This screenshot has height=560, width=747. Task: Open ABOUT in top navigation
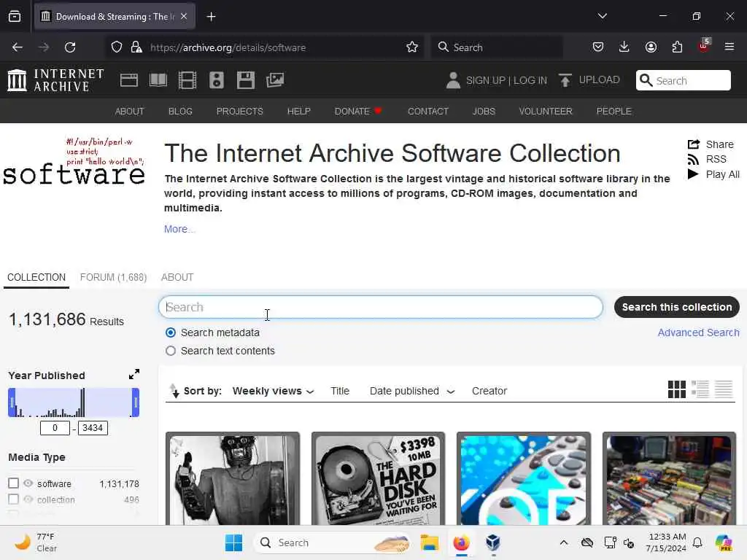click(x=130, y=111)
